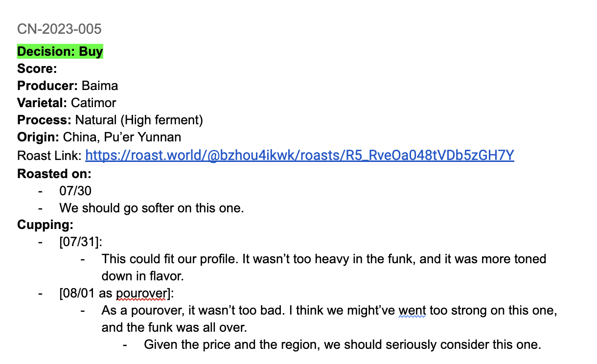Click the blue-underlined word went
597x364 pixels.
(412, 310)
